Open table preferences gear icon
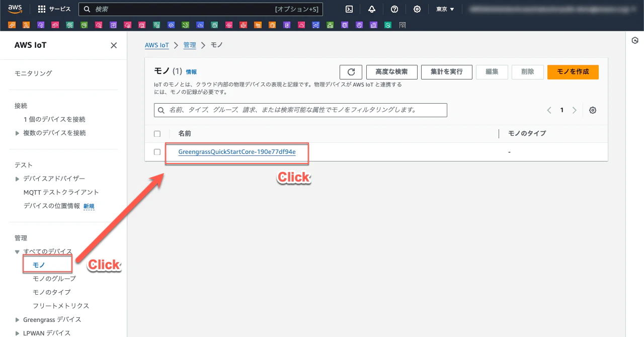 593,110
